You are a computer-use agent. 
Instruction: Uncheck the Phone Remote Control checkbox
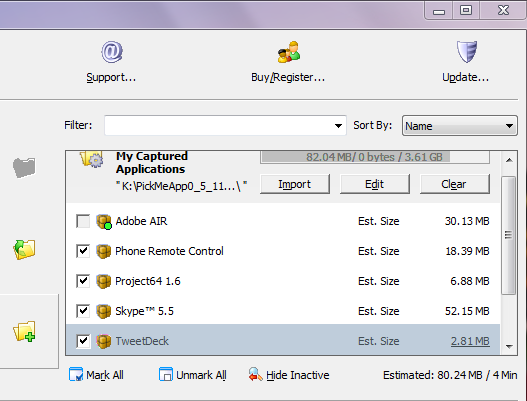point(83,251)
